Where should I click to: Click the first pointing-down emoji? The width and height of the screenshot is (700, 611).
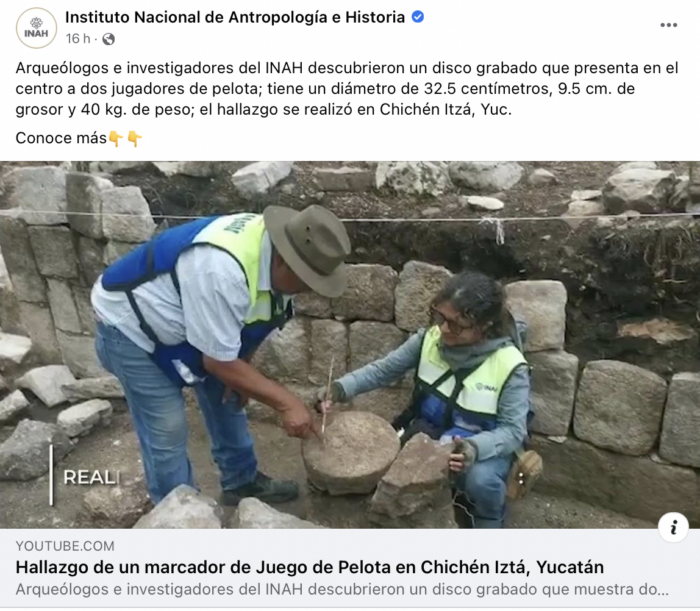point(116,138)
